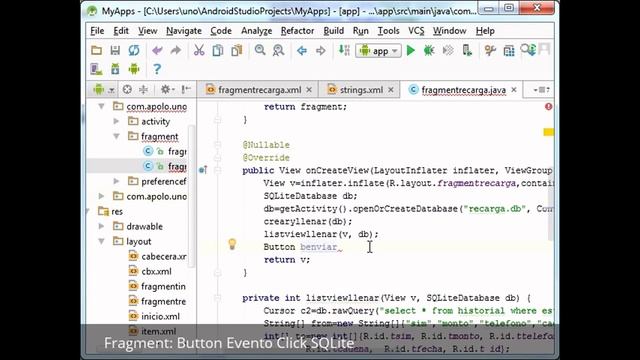Collapse the fragment folder
Viewport: 640px width, 360px height.
pyautogui.click(x=116, y=136)
